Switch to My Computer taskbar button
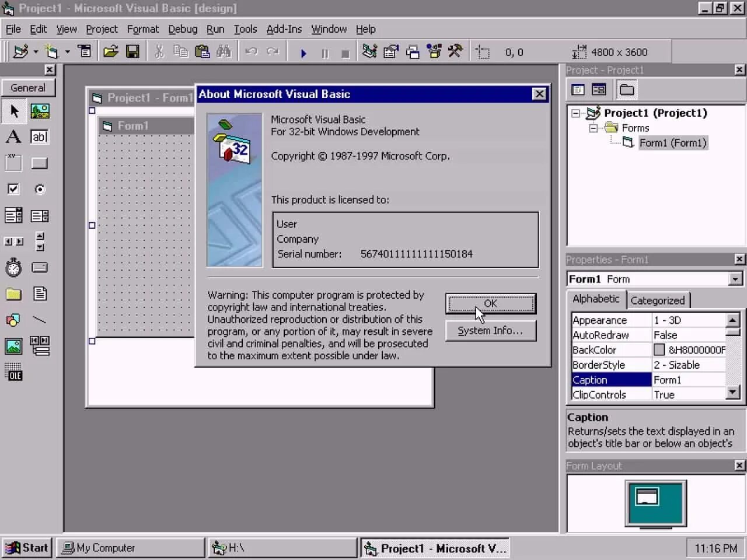Screen dimensions: 747x560 131,548
